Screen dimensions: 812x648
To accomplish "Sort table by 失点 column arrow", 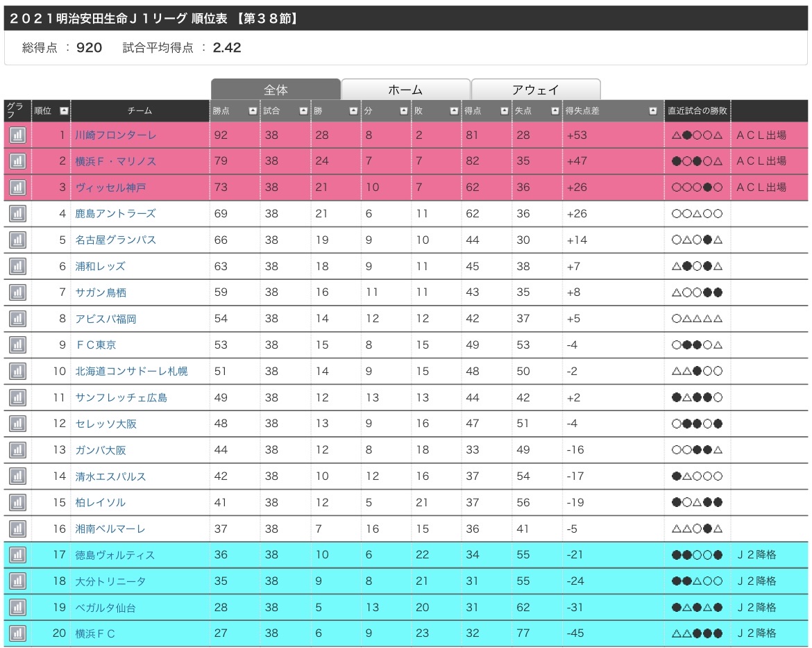I will coord(555,111).
